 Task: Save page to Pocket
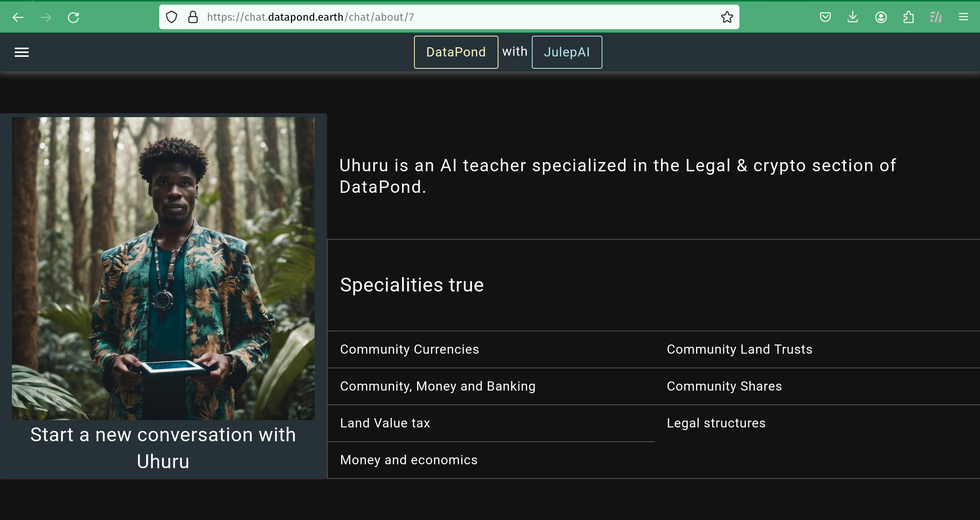[x=825, y=17]
